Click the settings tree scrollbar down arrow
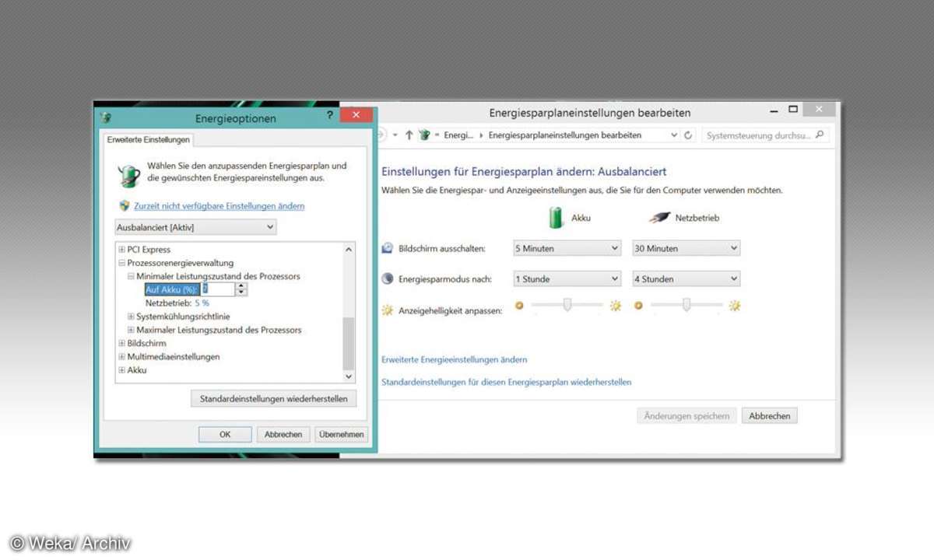934x560 pixels. 348,376
